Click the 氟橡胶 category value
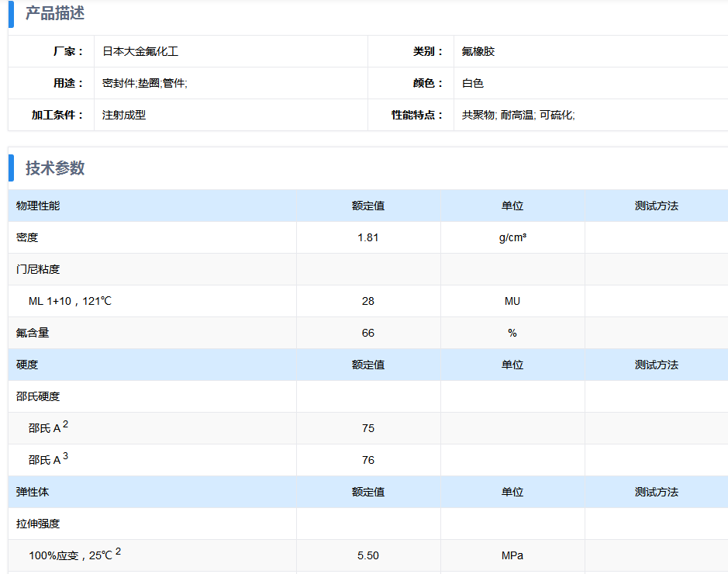 [478, 51]
